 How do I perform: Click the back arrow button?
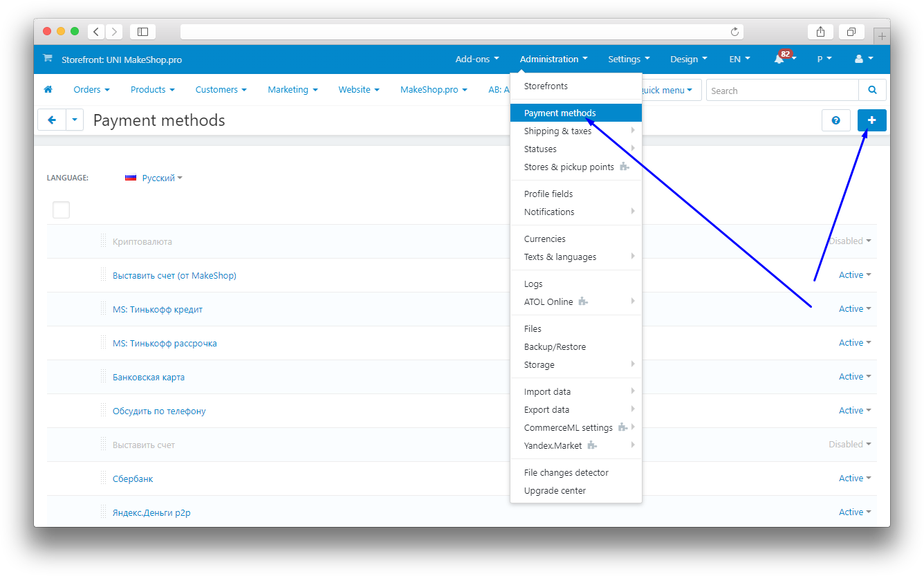[x=52, y=120]
